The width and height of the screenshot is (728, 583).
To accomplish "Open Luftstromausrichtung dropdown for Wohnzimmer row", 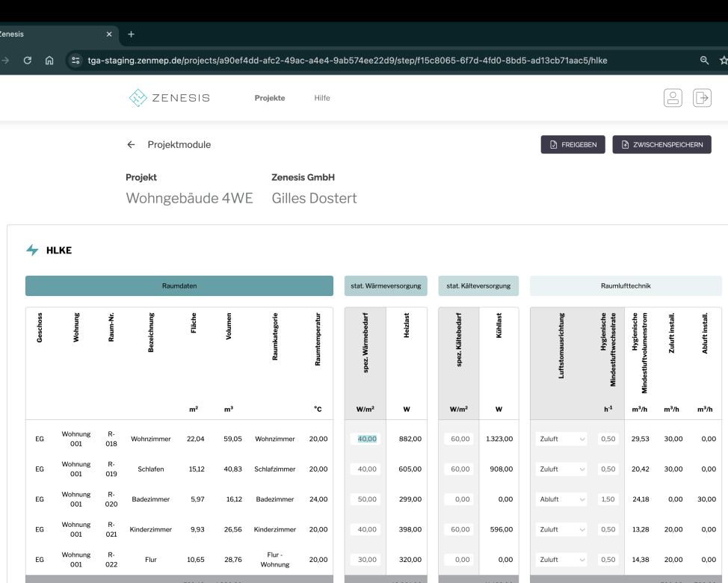I will [x=562, y=439].
